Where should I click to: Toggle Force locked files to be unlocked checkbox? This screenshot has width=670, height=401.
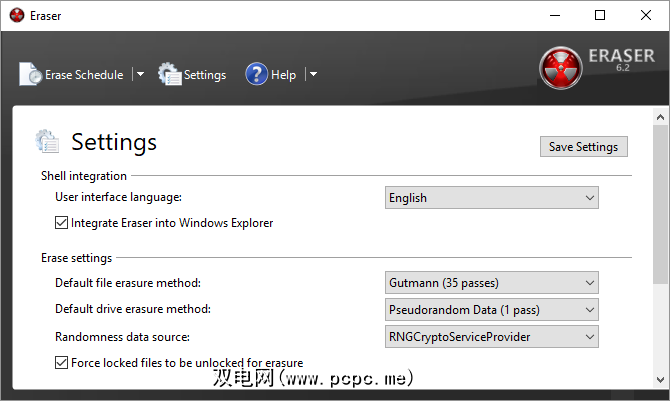coord(62,363)
